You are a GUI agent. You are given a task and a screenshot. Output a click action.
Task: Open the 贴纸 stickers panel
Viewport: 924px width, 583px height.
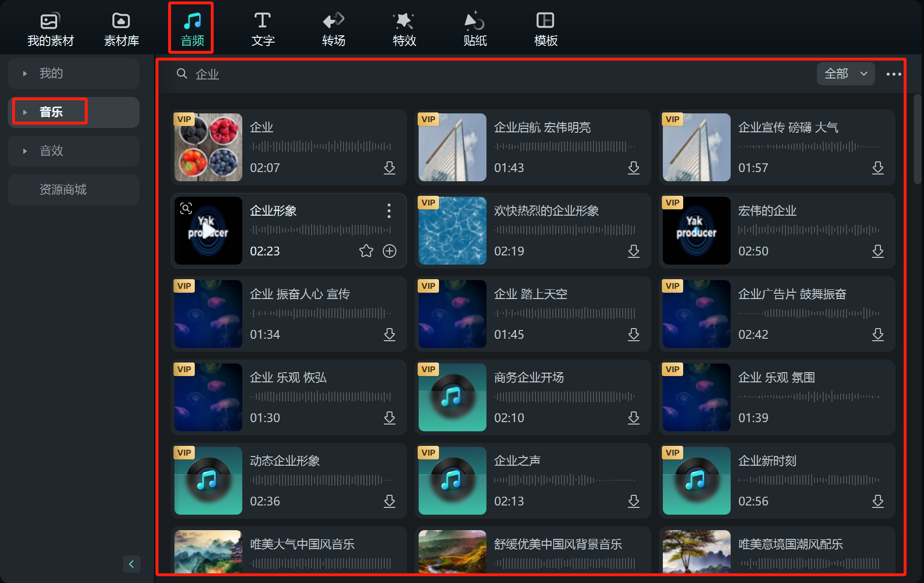click(x=474, y=28)
